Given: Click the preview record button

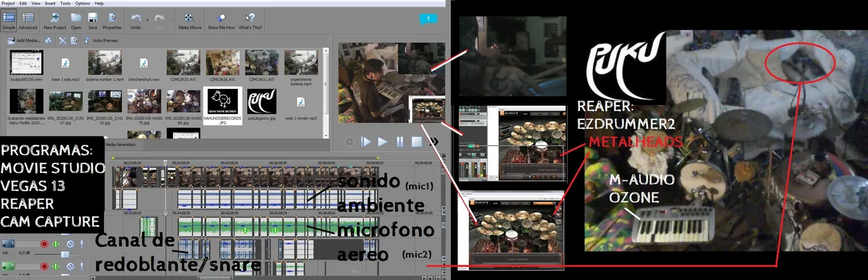Looking at the screenshot, I should [349, 142].
